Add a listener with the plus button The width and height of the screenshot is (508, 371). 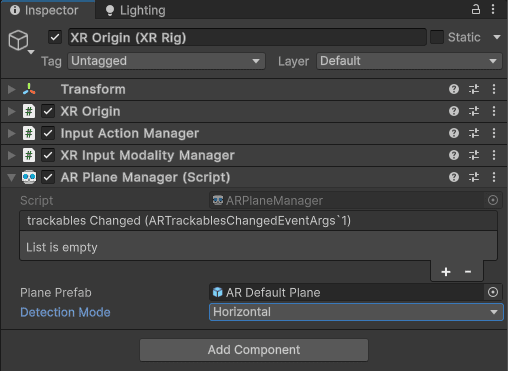point(446,272)
